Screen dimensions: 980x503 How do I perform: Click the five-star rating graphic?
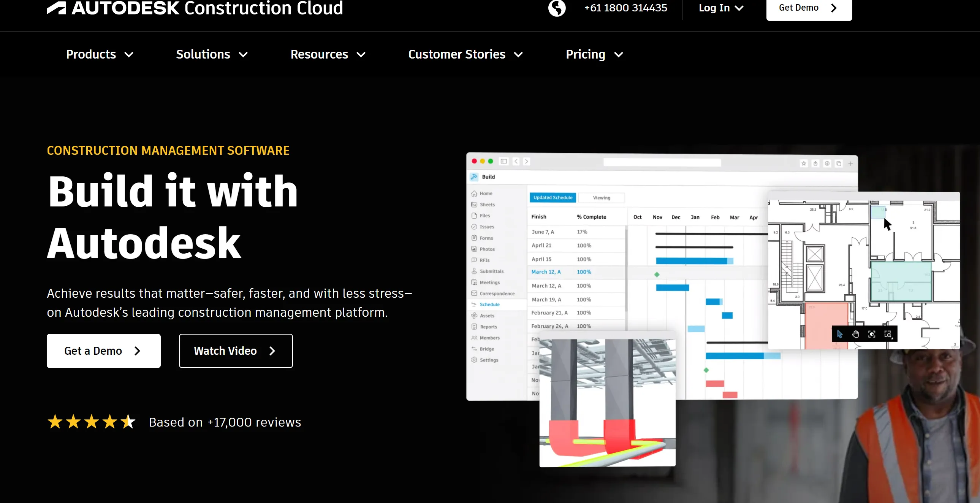coord(92,422)
